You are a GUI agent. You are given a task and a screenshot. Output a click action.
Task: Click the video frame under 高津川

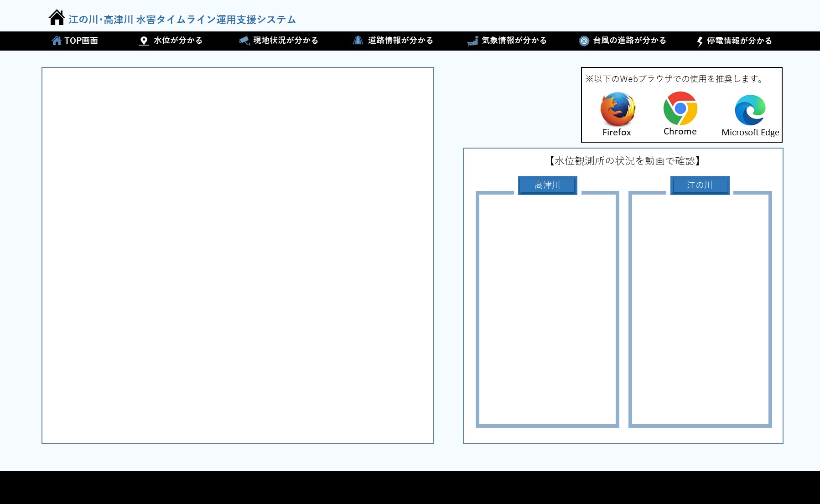point(547,310)
